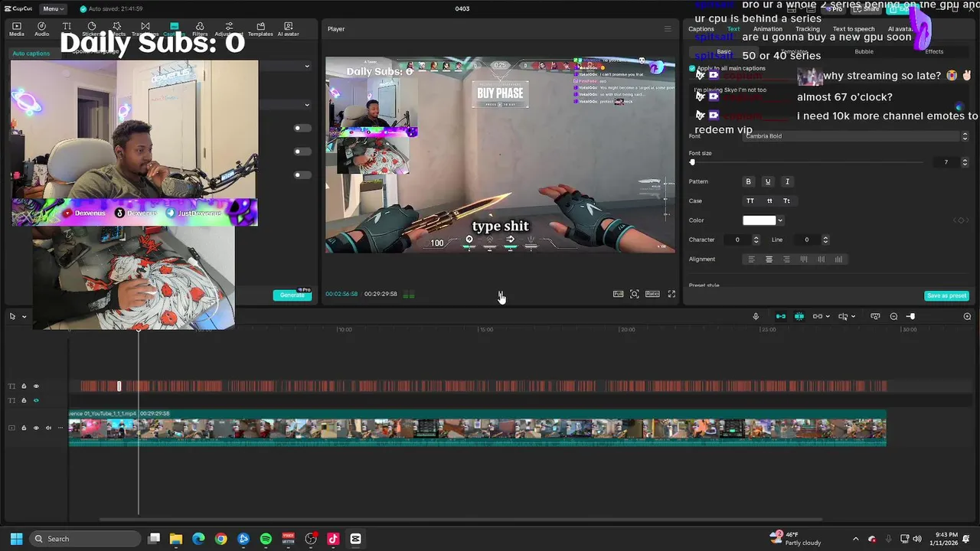Set case to title case Tt
The height and width of the screenshot is (551, 980).
tap(786, 201)
